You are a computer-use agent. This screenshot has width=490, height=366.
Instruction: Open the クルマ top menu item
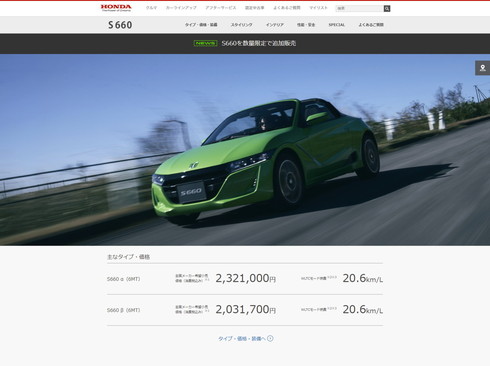point(151,8)
